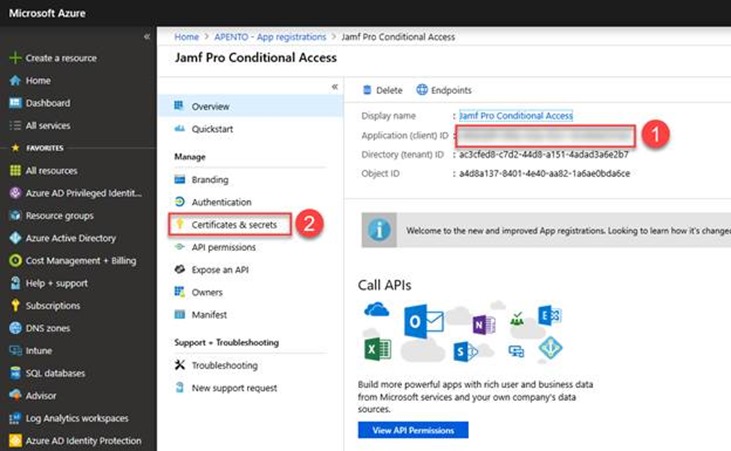Open Home in the left Azure sidebar
731x451 pixels.
pyautogui.click(x=38, y=80)
